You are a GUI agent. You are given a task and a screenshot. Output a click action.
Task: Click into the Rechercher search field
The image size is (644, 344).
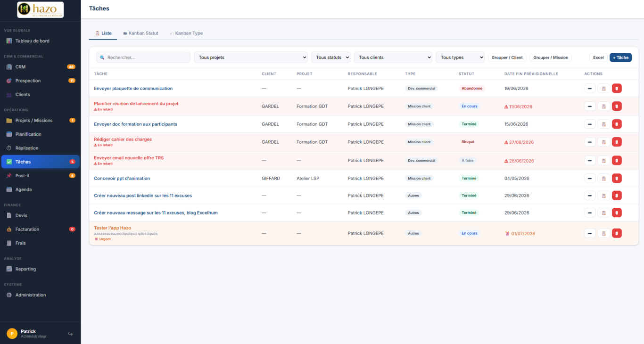tap(143, 57)
